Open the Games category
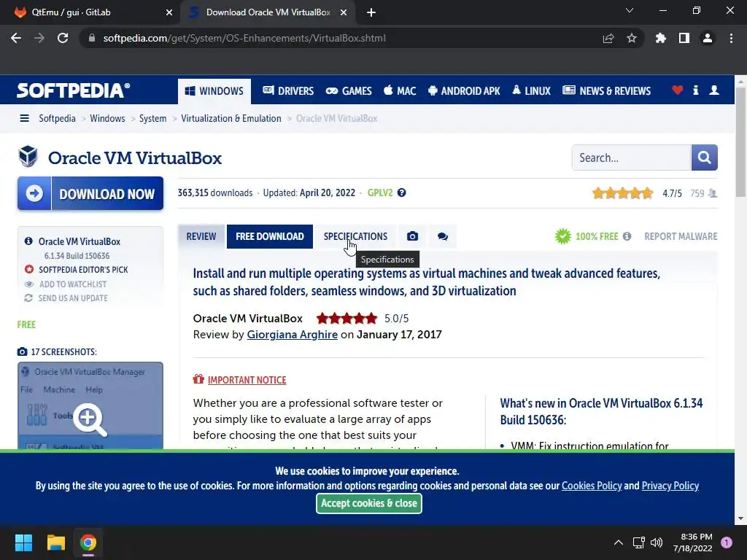Screen dimensions: 747x560 (349, 91)
